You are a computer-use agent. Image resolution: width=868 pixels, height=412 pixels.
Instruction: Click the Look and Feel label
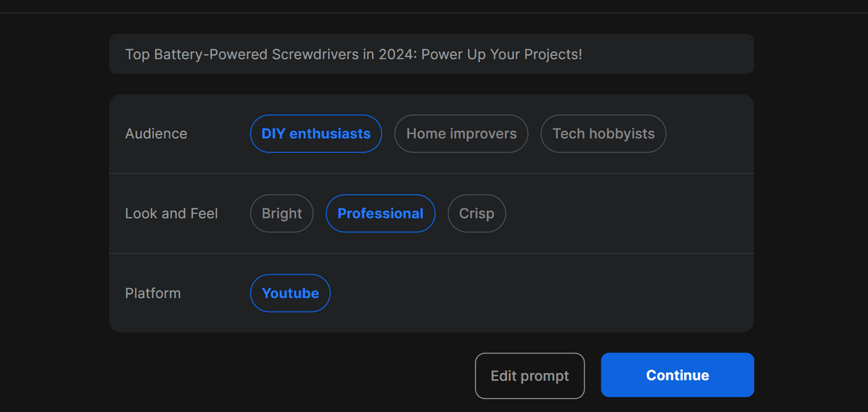tap(171, 213)
